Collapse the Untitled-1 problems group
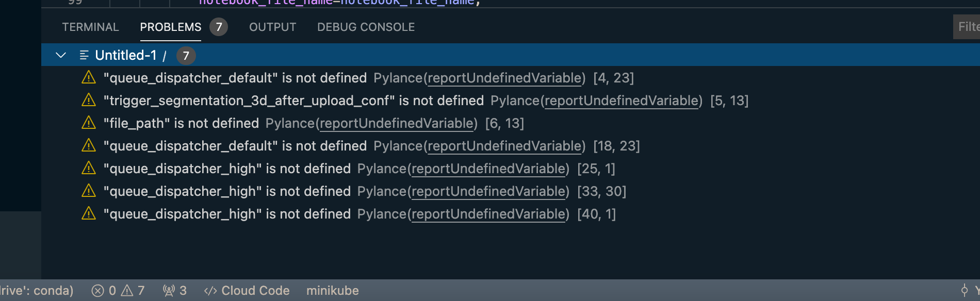 point(61,55)
